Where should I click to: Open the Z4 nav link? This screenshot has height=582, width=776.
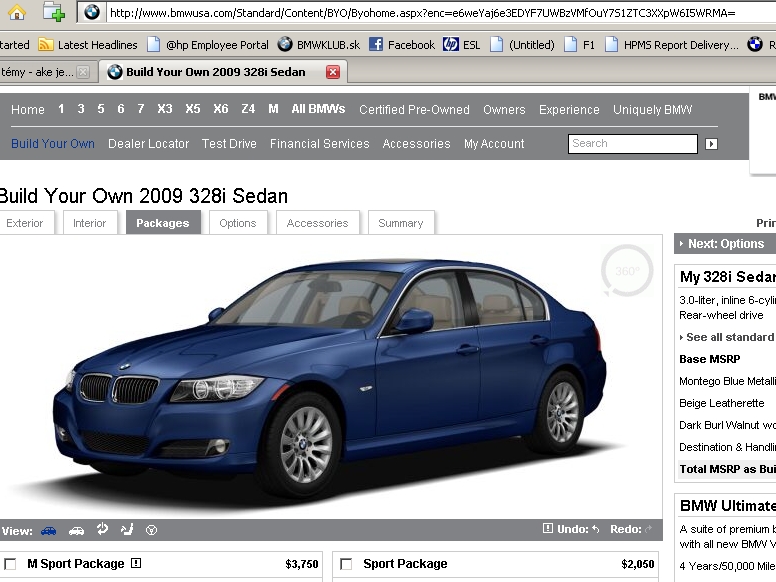click(248, 108)
